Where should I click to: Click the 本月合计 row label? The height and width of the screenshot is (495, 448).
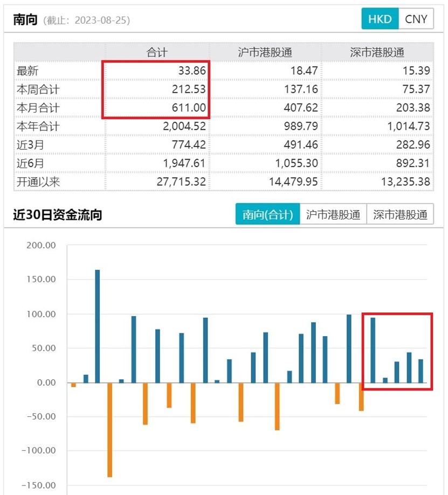pyautogui.click(x=38, y=108)
